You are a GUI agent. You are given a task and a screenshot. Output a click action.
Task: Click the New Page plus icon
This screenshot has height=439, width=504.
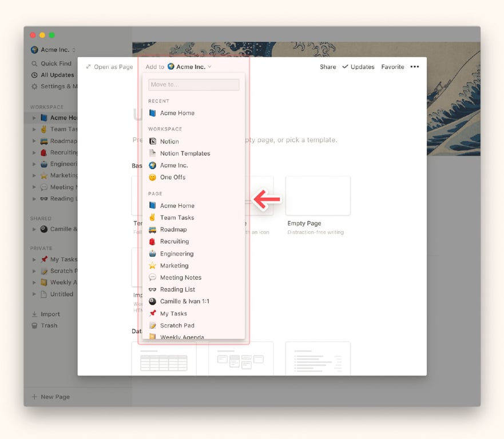coord(34,397)
